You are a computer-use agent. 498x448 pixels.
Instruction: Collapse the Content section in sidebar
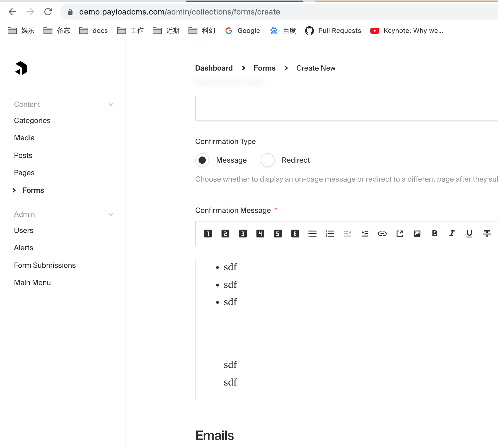111,104
